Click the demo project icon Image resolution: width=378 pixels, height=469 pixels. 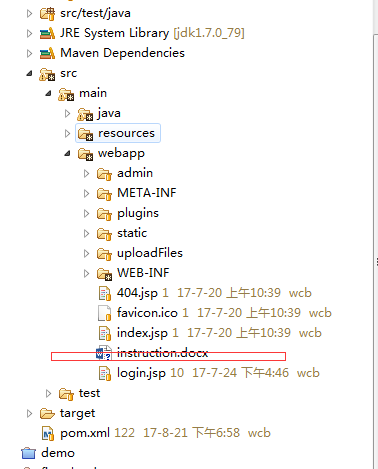28,453
